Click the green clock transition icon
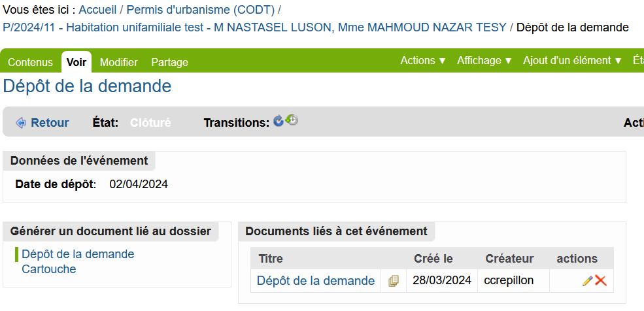The height and width of the screenshot is (311, 644). 292,120
